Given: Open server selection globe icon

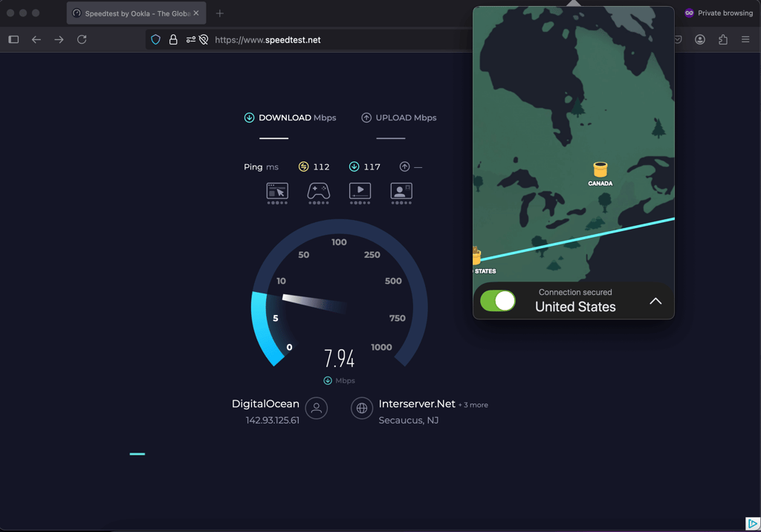Looking at the screenshot, I should (x=362, y=408).
